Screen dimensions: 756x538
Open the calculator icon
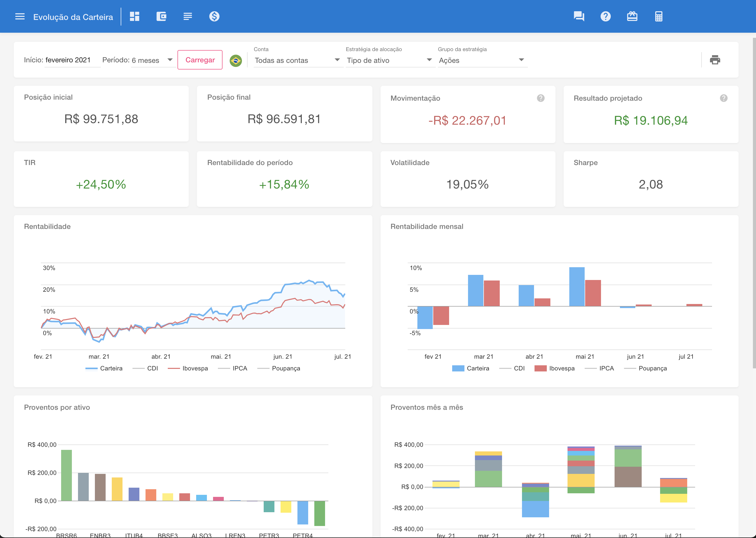click(659, 17)
